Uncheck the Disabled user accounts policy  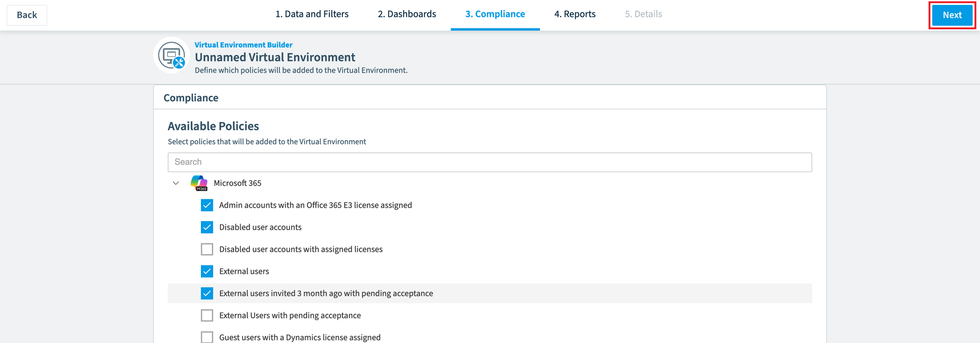point(207,227)
